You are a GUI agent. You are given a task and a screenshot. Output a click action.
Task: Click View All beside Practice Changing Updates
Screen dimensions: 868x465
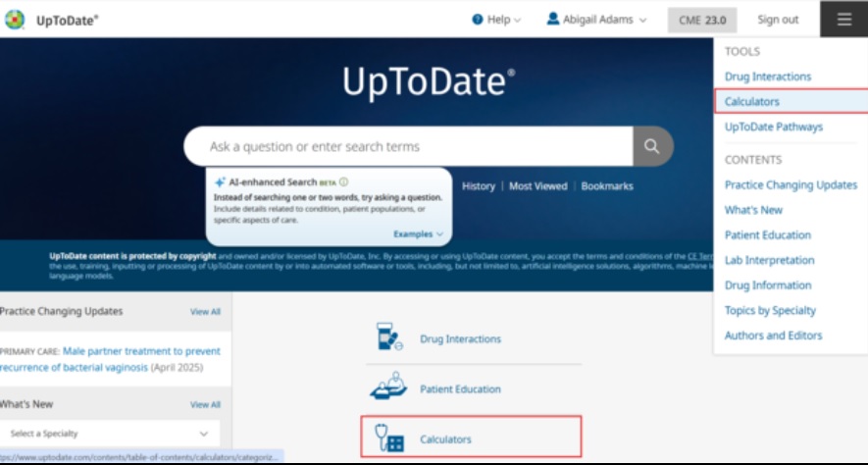pyautogui.click(x=205, y=312)
